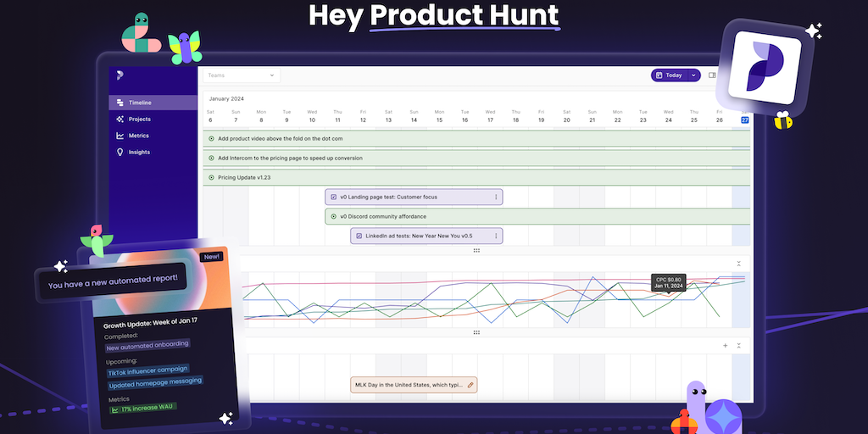Select Fri 26 in the date header
Viewport: 868px width, 434px height.
[719, 116]
